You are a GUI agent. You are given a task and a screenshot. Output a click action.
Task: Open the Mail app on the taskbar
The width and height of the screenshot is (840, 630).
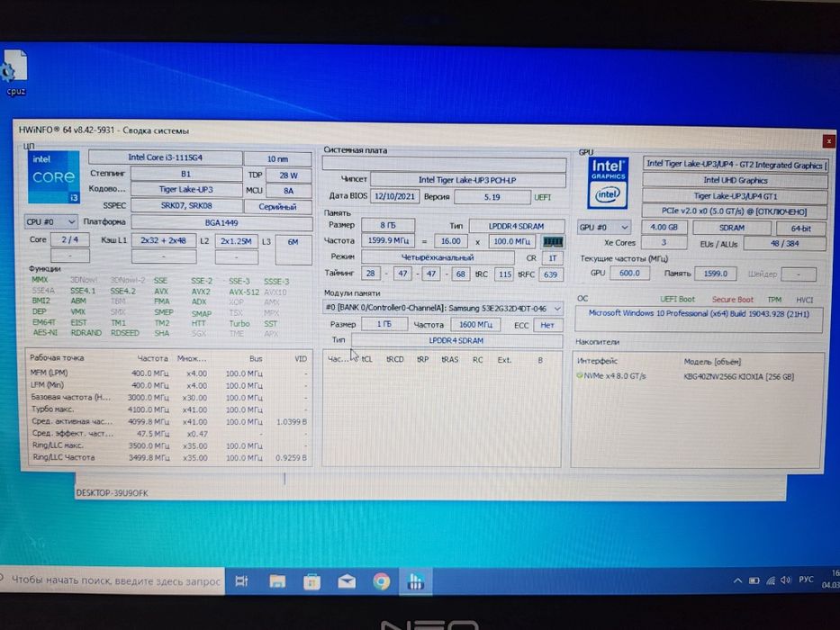[x=347, y=581]
